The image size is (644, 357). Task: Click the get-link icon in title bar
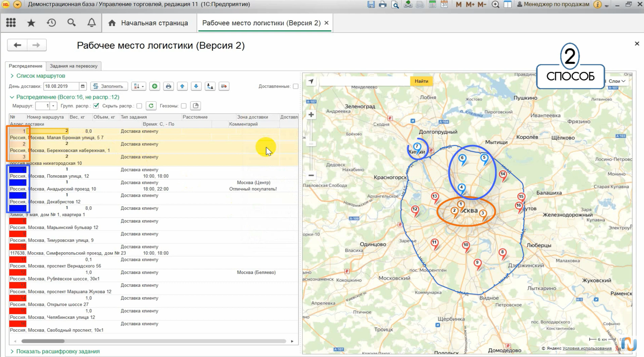click(x=408, y=5)
